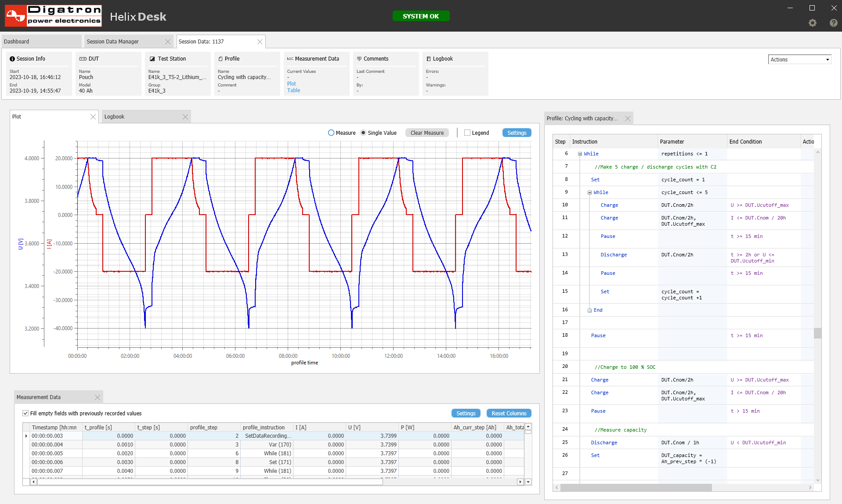Click the SYSTEM OK status indicator

(x=421, y=16)
